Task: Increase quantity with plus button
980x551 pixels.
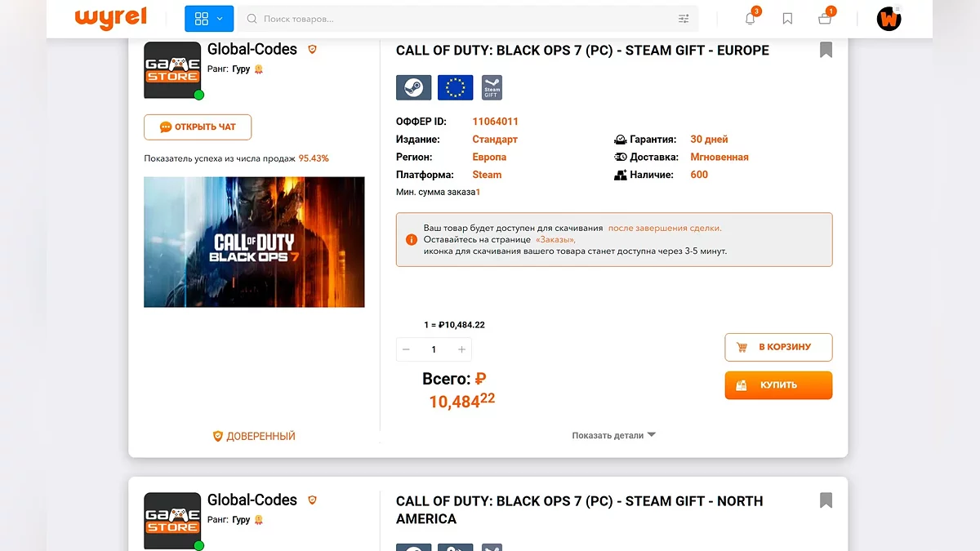Action: pyautogui.click(x=461, y=349)
